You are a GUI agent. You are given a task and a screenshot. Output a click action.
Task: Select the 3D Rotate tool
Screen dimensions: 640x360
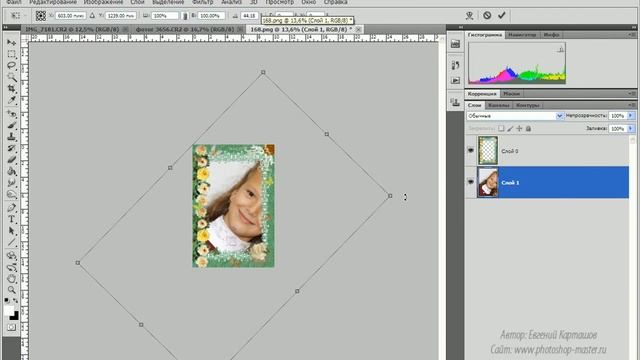pyautogui.click(x=11, y=256)
